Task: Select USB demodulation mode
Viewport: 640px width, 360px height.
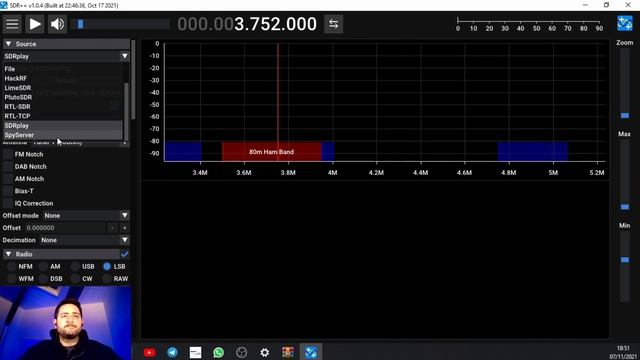Action: 75,267
